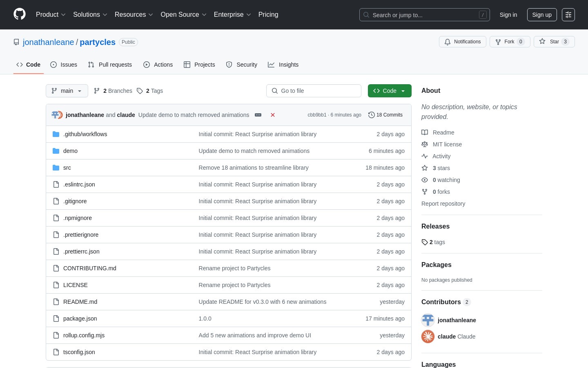The image size is (588, 368).
Task: Open the 'Remove 18 animations to streamline library' commit
Action: [254, 168]
